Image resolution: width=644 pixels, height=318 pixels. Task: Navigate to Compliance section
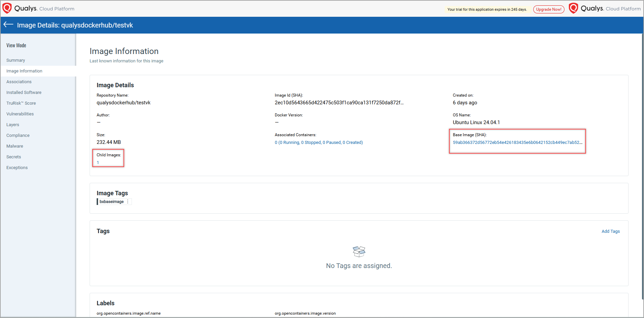[18, 136]
